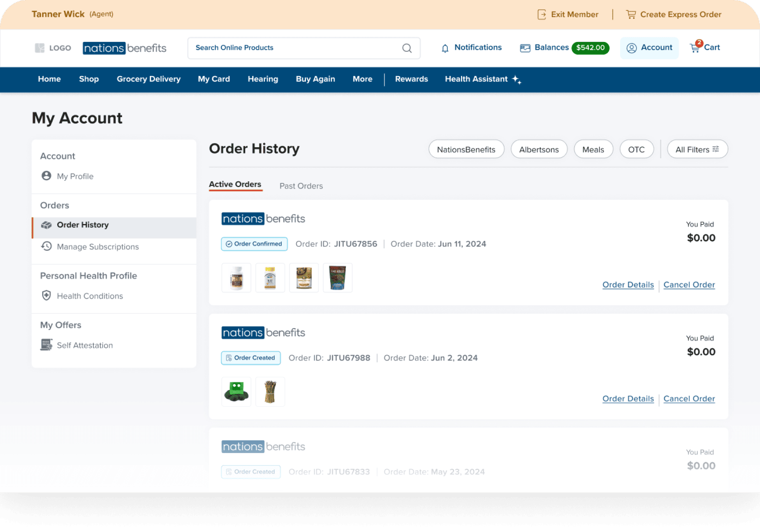Viewport: 760px width, 532px height.
Task: Click the Exit Member button
Action: [568, 14]
